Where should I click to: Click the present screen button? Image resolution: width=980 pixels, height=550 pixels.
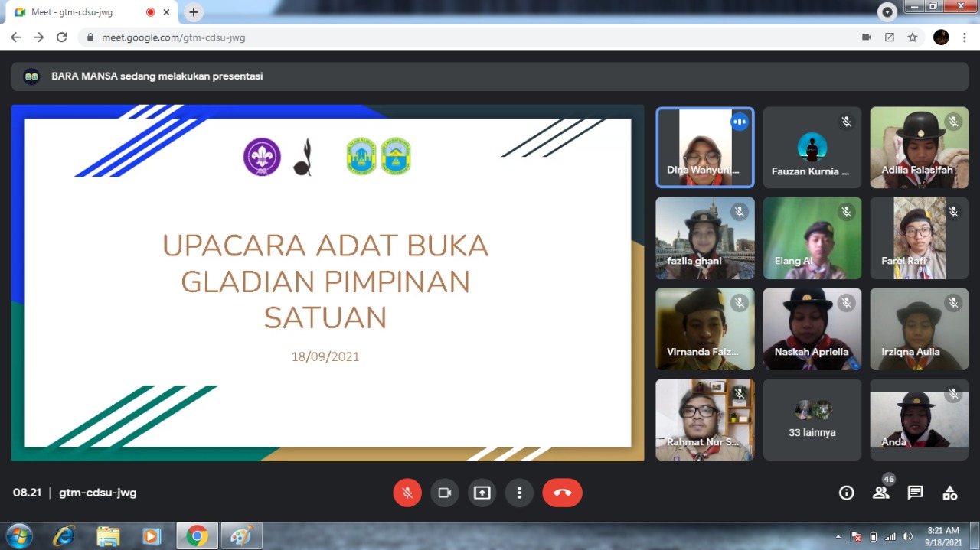coord(482,493)
